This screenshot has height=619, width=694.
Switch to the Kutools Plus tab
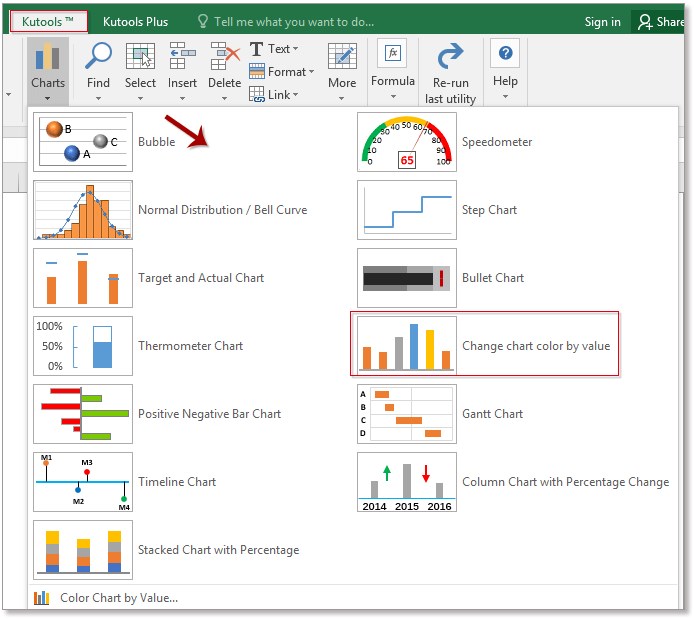click(135, 22)
